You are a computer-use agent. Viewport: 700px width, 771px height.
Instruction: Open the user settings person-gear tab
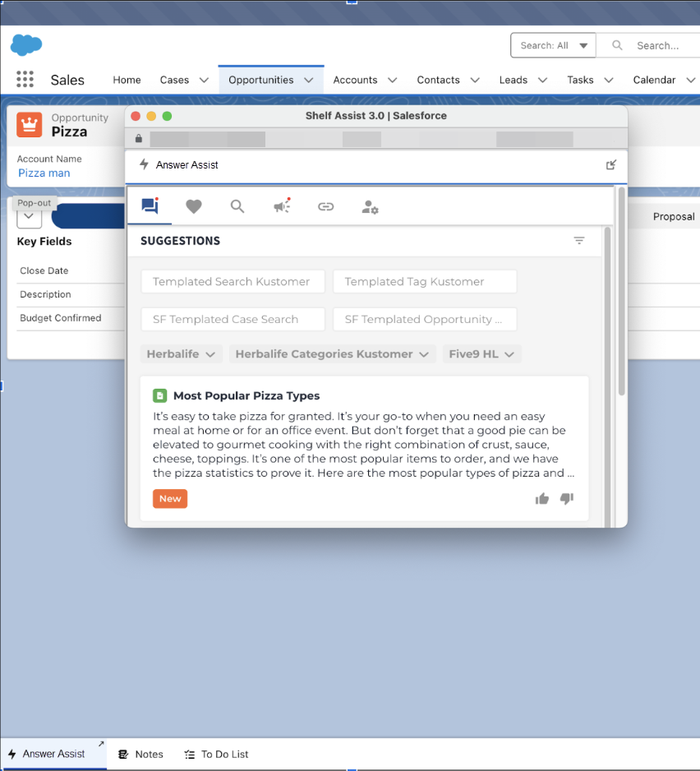click(370, 207)
